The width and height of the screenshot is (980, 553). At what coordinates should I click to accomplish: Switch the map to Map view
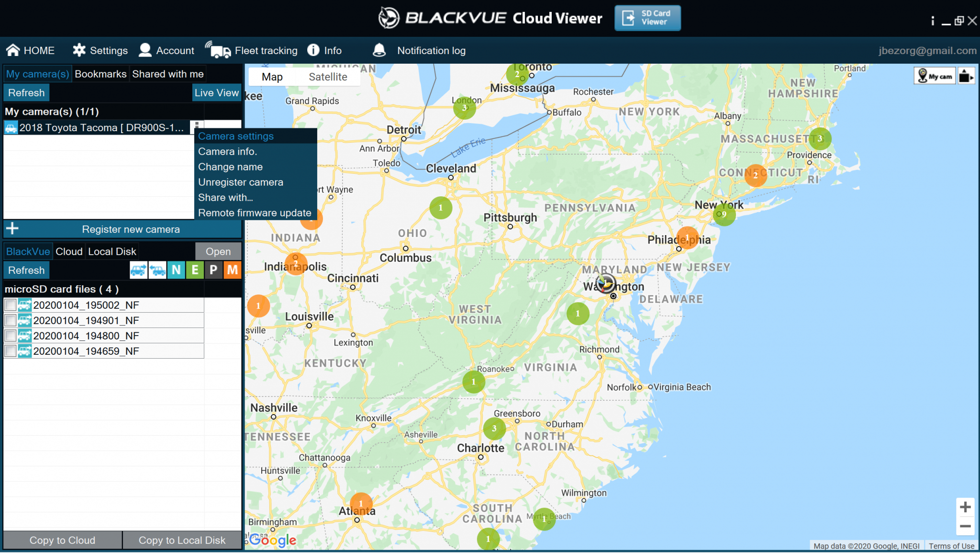(272, 77)
